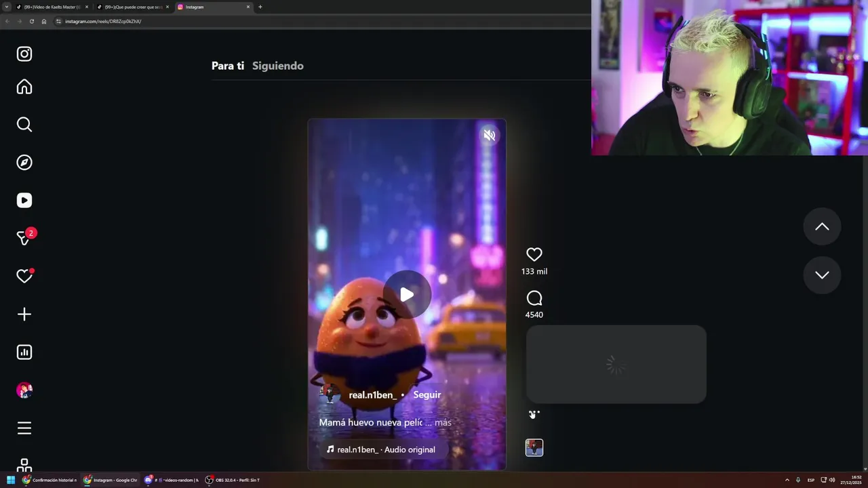Open Search in the Instagram sidebar
This screenshot has width=868, height=488.
[x=24, y=124]
